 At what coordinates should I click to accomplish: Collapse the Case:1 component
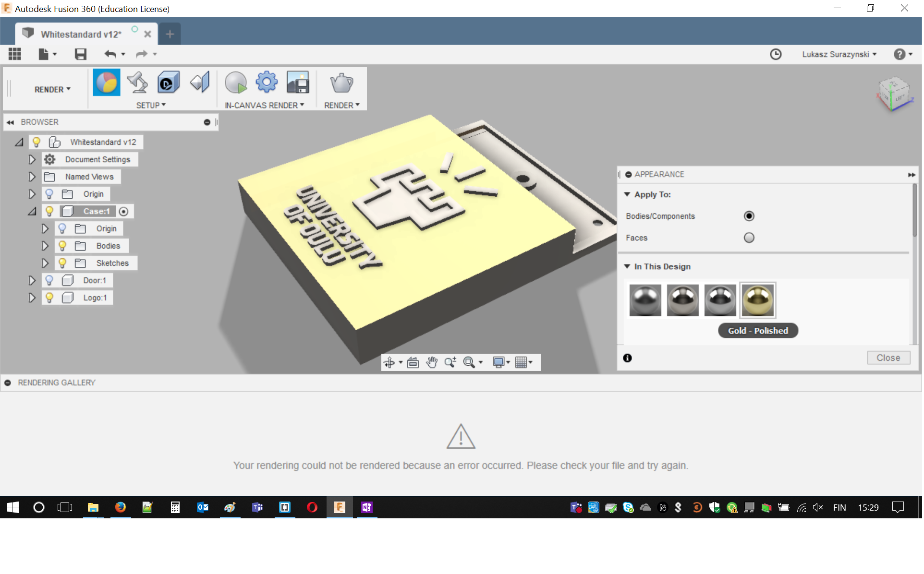pos(32,212)
